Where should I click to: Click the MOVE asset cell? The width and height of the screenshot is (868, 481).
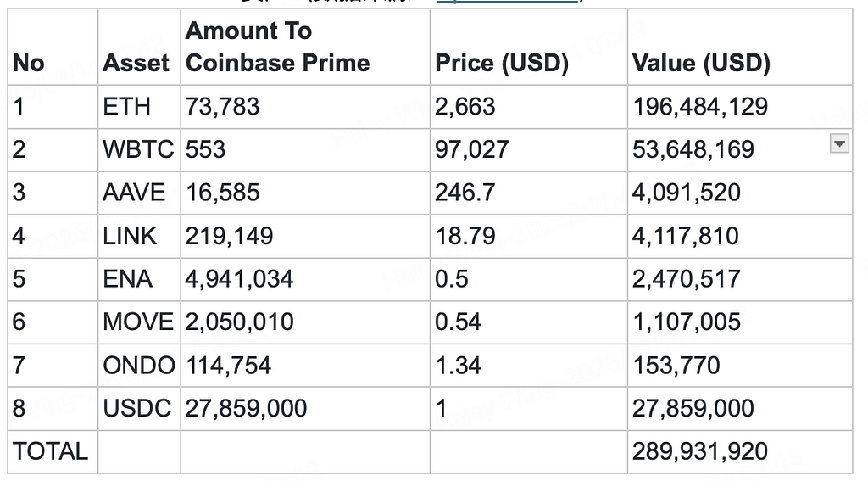coord(138,322)
